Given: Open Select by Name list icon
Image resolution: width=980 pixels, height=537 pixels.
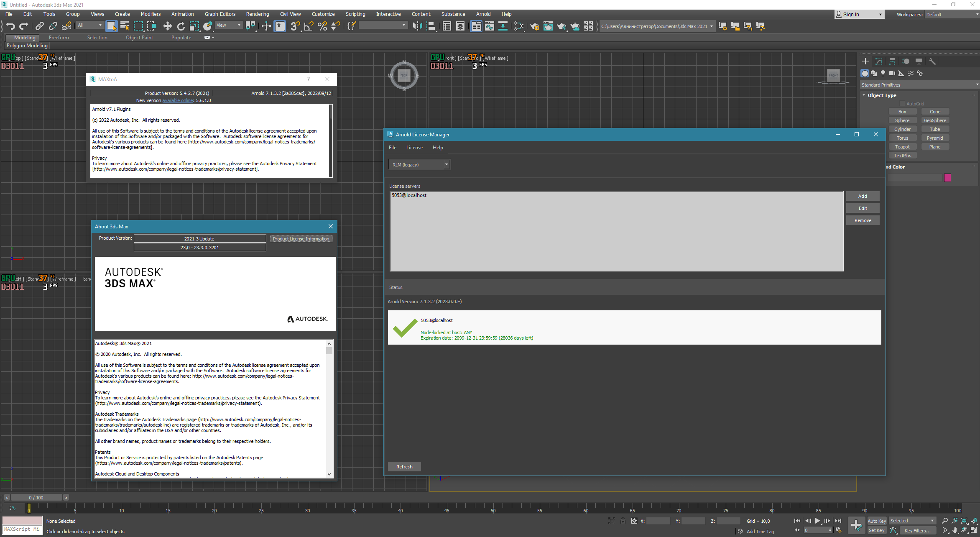Looking at the screenshot, I should 125,26.
